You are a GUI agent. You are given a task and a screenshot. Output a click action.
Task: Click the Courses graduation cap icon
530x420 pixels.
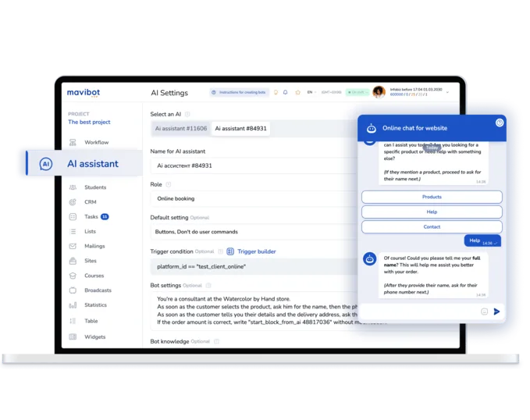tap(73, 276)
